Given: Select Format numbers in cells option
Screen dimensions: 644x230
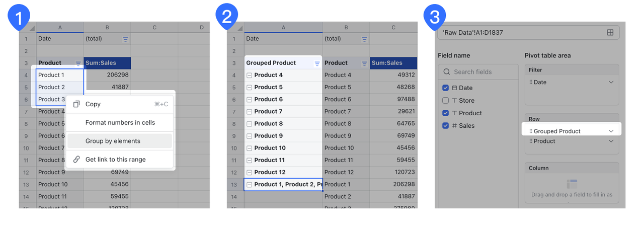Looking at the screenshot, I should point(120,123).
